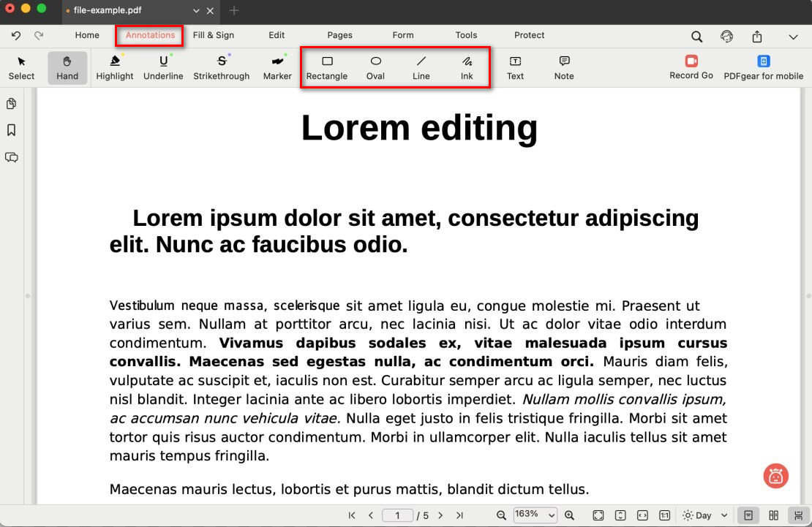The image size is (812, 527).
Task: Switch to the Fill & Sign tab
Action: (214, 35)
